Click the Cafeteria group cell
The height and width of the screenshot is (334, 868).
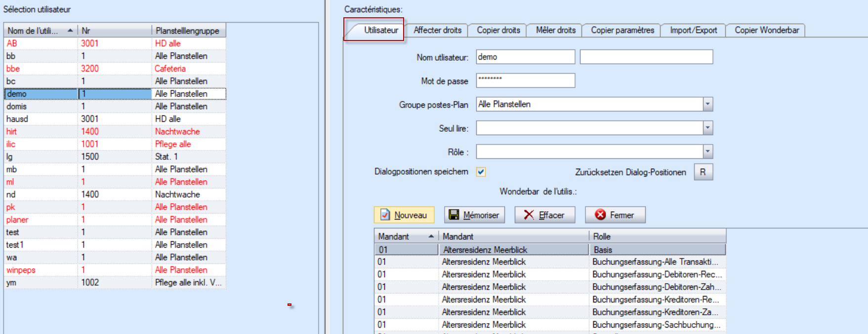[x=189, y=69]
